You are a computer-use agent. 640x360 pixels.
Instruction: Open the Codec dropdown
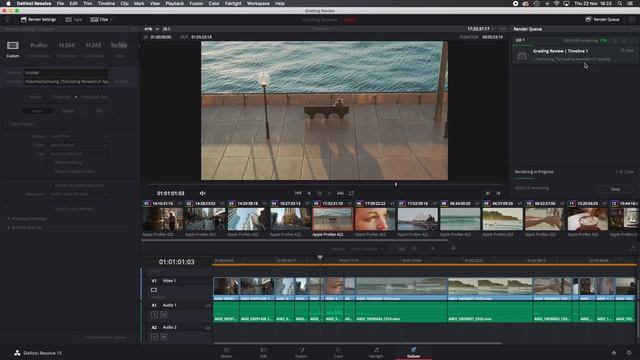click(x=79, y=145)
